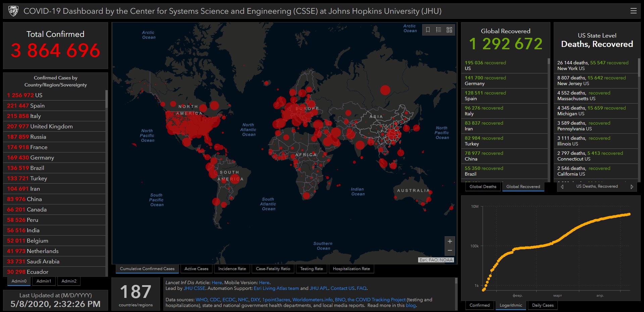The height and width of the screenshot is (312, 644).
Task: Switch to Admin2 tab
Action: [69, 281]
